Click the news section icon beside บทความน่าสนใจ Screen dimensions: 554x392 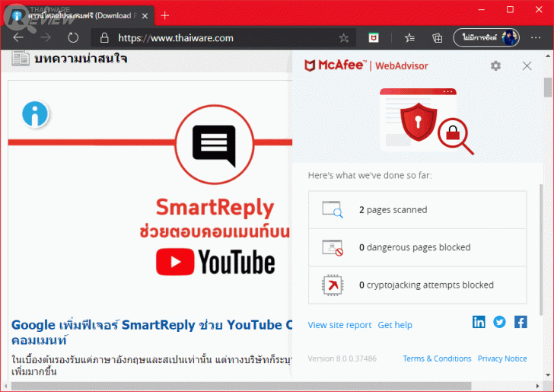pyautogui.click(x=21, y=58)
